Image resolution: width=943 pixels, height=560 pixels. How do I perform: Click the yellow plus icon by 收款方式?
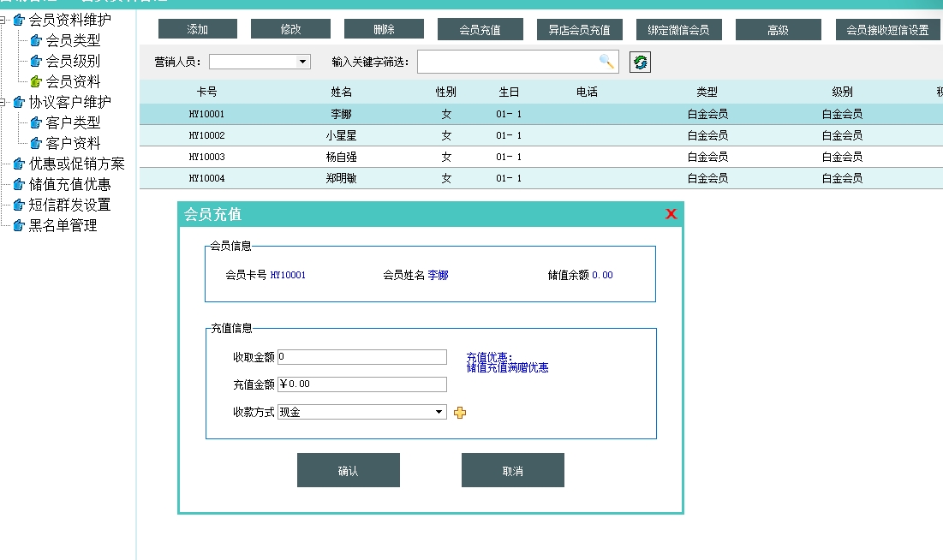460,413
